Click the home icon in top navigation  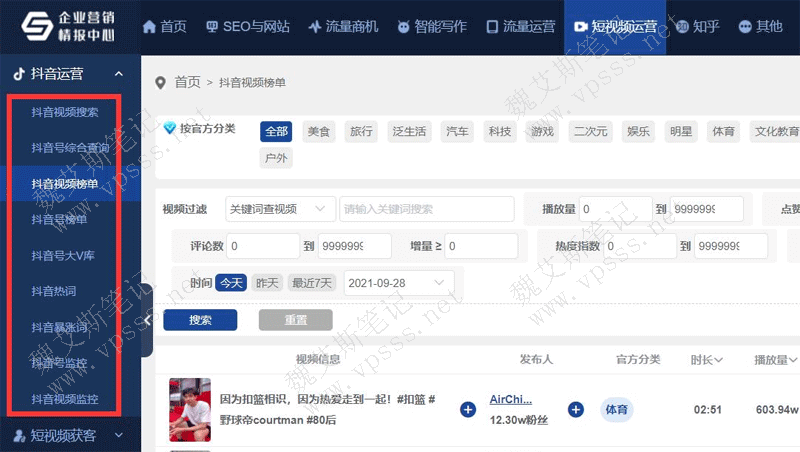click(x=149, y=27)
